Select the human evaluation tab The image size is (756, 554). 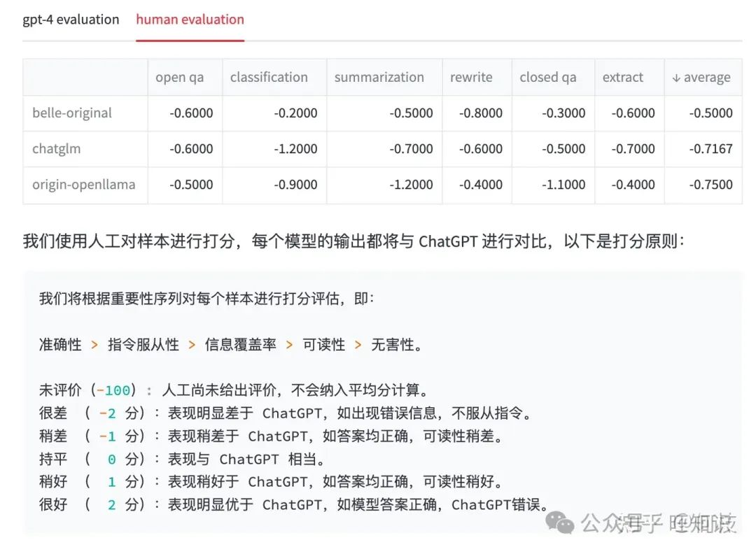pyautogui.click(x=190, y=20)
